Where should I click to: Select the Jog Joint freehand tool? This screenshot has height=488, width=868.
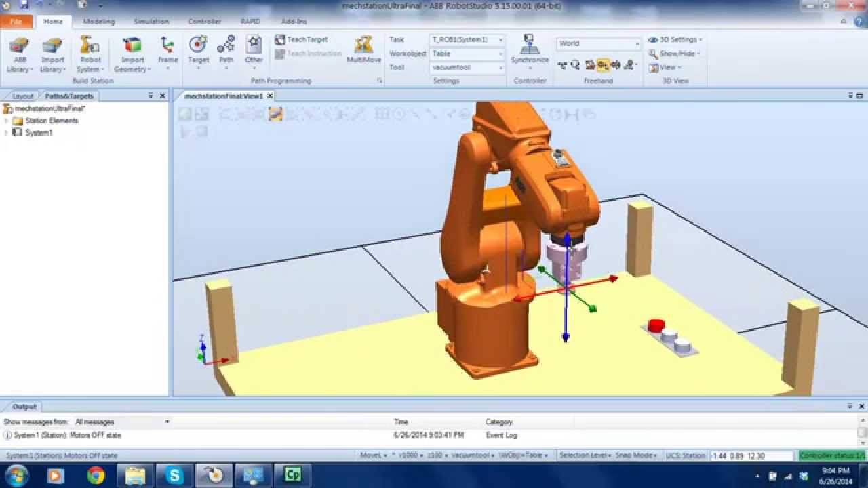pyautogui.click(x=590, y=65)
